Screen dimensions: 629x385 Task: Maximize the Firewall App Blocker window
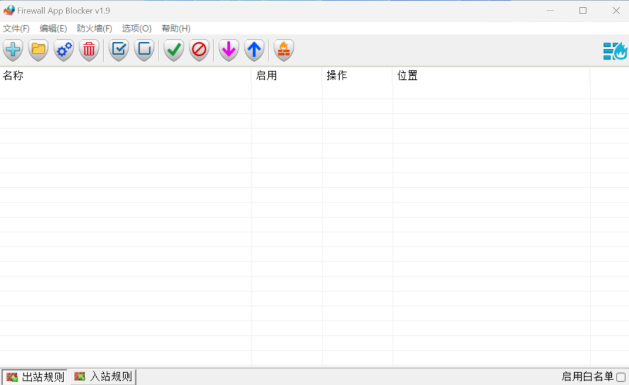point(583,11)
